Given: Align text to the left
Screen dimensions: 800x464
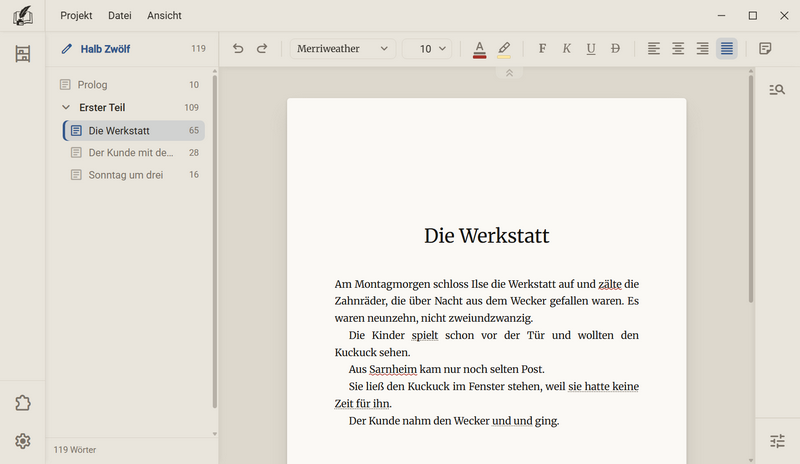Looking at the screenshot, I should [654, 48].
